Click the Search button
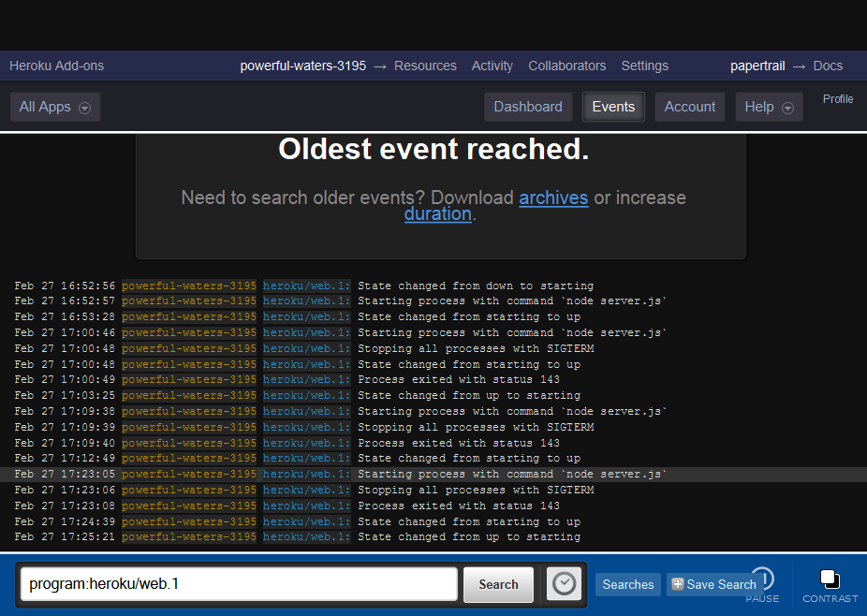The width and height of the screenshot is (867, 616). point(498,584)
